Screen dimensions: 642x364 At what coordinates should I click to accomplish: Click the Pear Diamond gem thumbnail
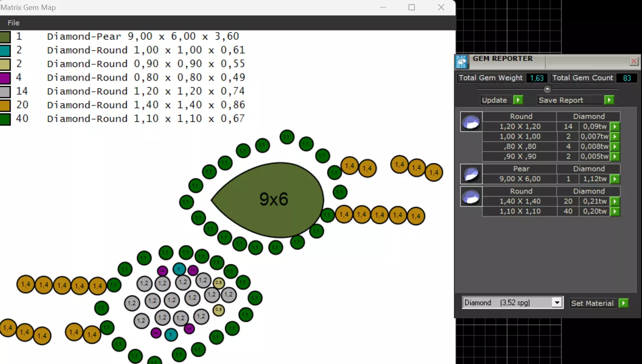pyautogui.click(x=471, y=174)
